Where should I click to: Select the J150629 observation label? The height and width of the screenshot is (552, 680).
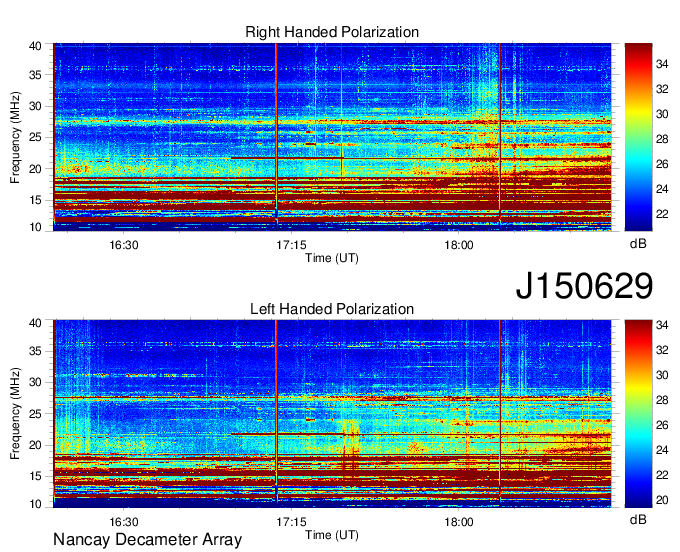(584, 286)
